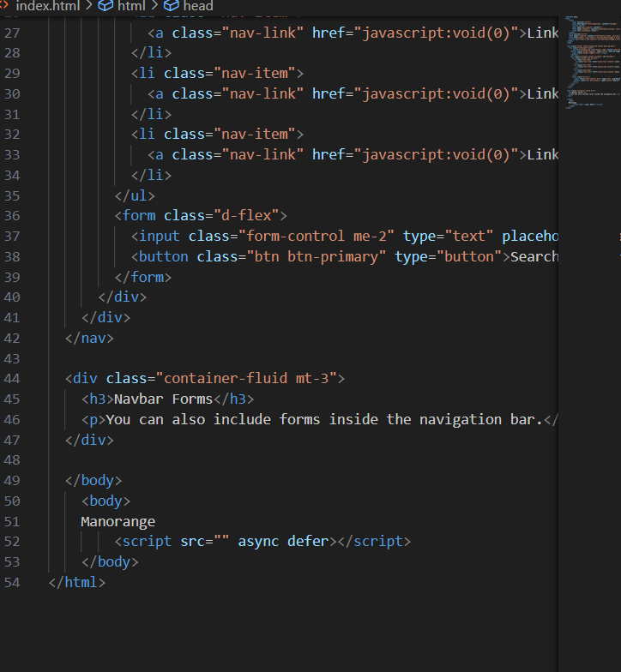The width and height of the screenshot is (621, 672).
Task: Click line number 43 of empty line
Action: click(12, 358)
